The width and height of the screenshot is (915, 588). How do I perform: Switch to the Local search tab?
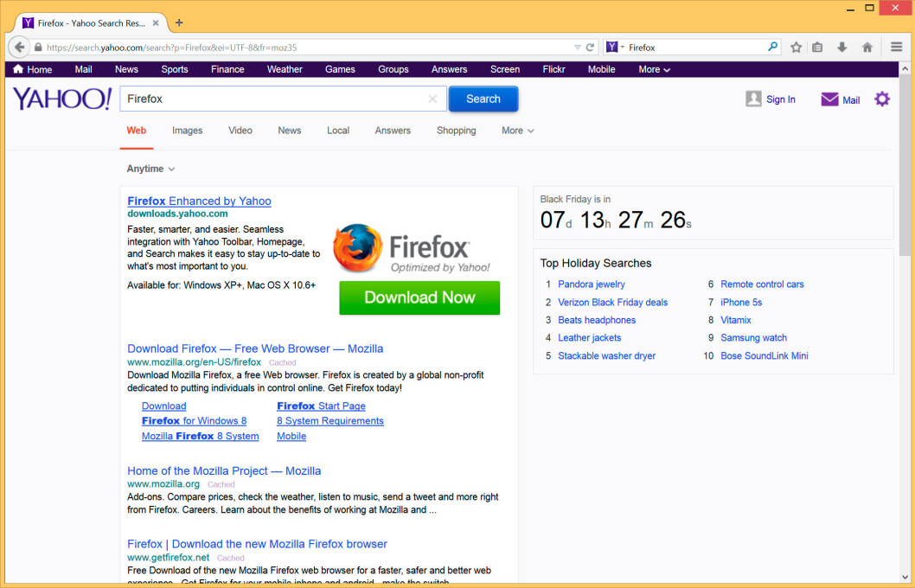[x=338, y=131]
